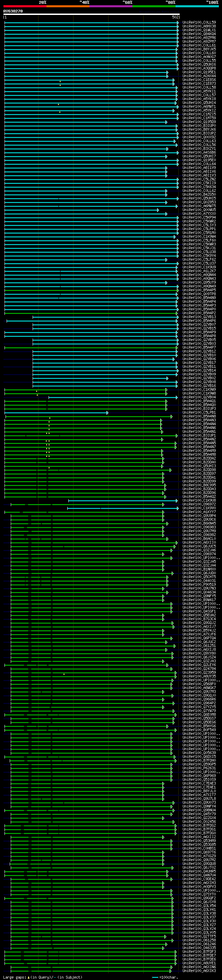Select hit UniRef100_Q1WLX1
222x980 pixels.
[199, 30]
